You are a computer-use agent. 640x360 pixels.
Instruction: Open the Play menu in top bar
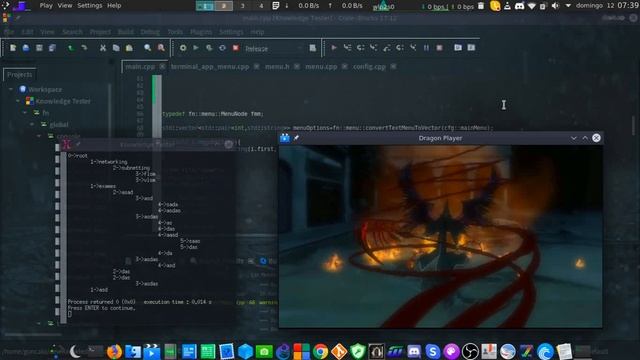pos(46,6)
